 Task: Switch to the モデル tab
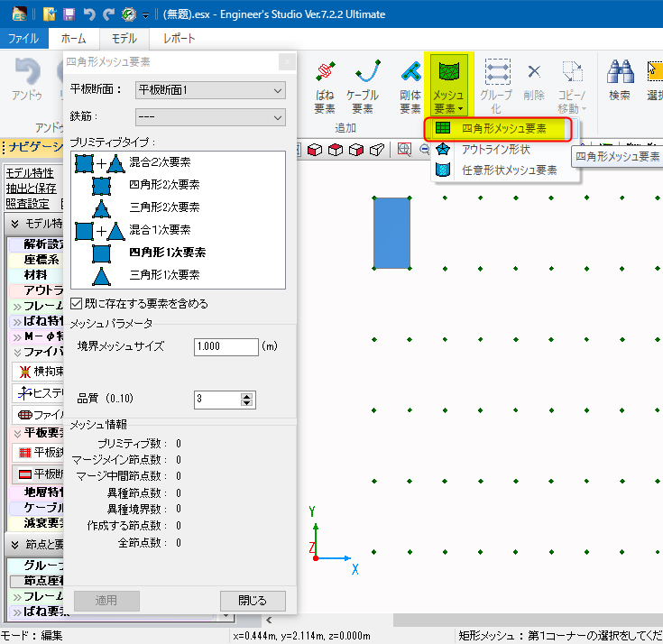[124, 39]
